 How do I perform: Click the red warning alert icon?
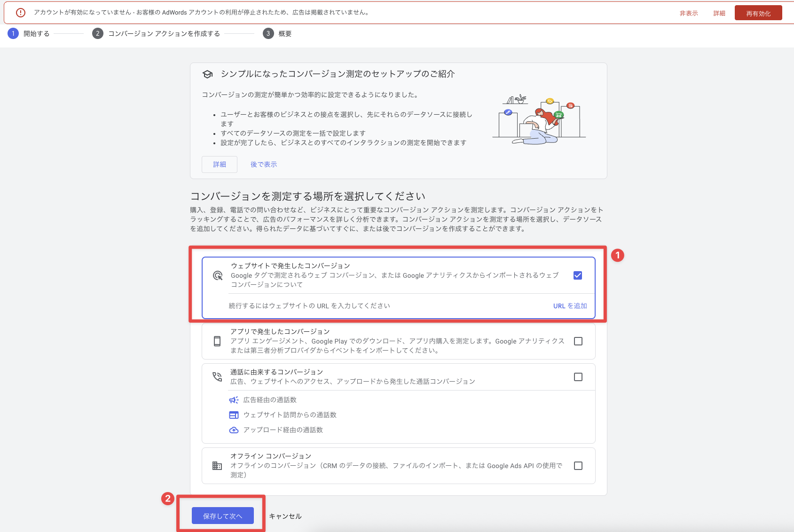pos(21,13)
